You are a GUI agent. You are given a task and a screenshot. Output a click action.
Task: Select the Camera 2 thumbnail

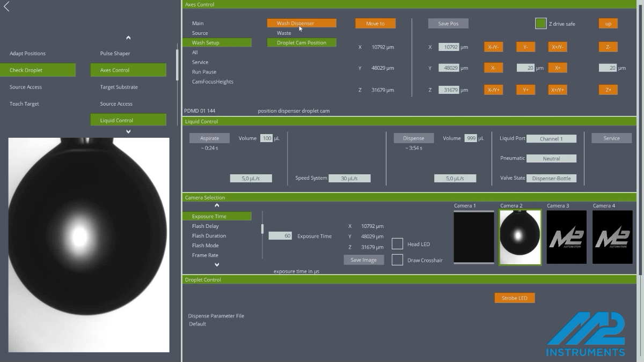point(520,238)
